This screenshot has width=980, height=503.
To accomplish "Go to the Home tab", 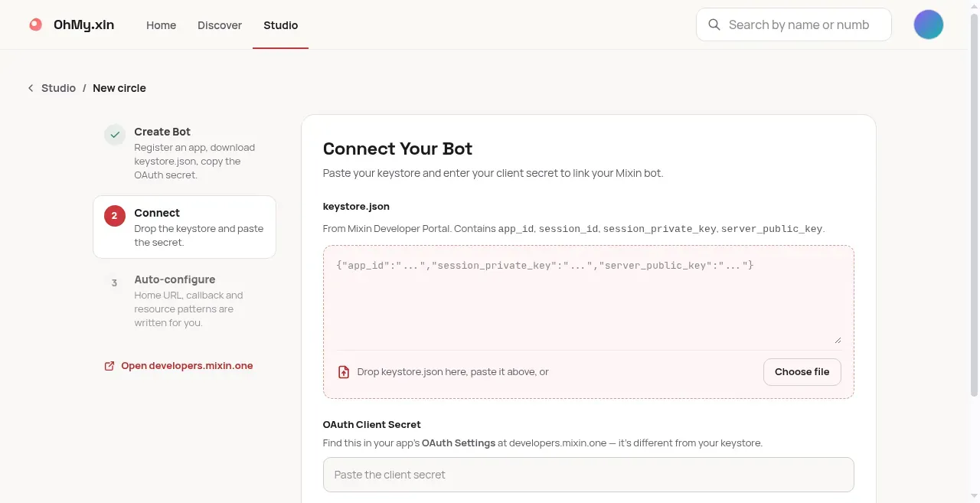I will (162, 25).
